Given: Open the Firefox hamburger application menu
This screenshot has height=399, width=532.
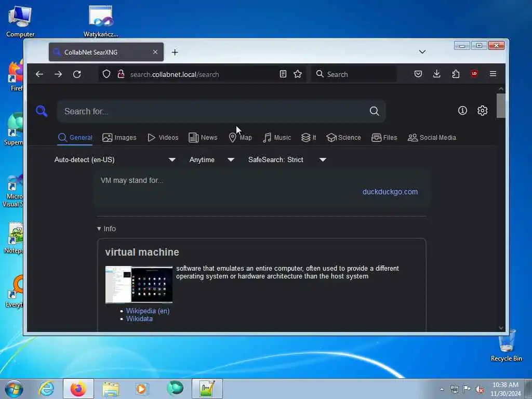Looking at the screenshot, I should tap(493, 74).
